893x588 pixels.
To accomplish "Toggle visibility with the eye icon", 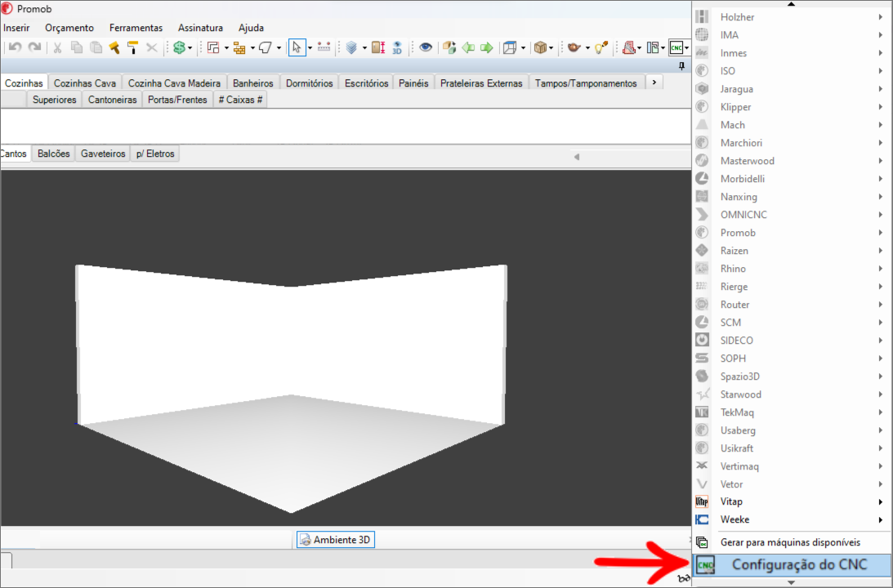I will point(426,48).
